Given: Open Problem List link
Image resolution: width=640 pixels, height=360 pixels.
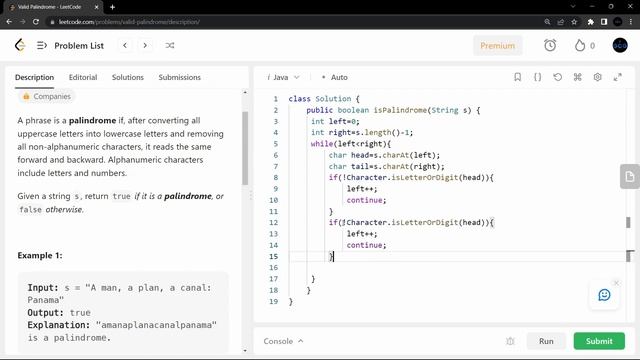Looking at the screenshot, I should (x=79, y=45).
